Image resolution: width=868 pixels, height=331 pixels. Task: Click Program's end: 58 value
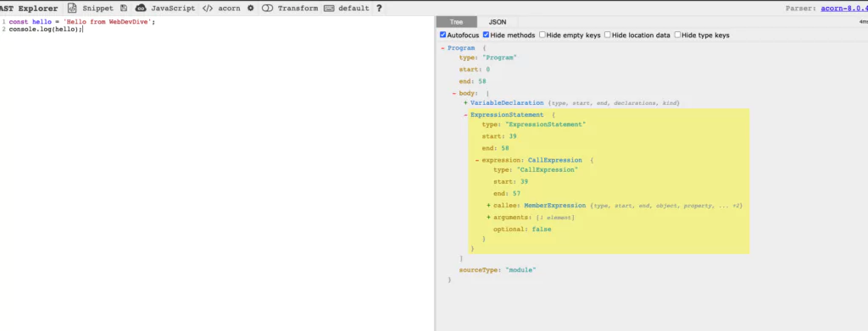coord(481,81)
